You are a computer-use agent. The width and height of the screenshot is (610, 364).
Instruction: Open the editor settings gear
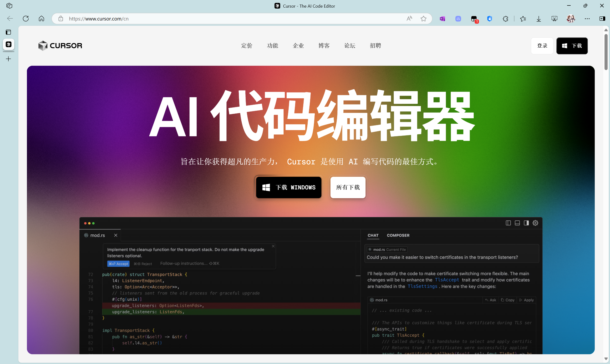(535, 223)
